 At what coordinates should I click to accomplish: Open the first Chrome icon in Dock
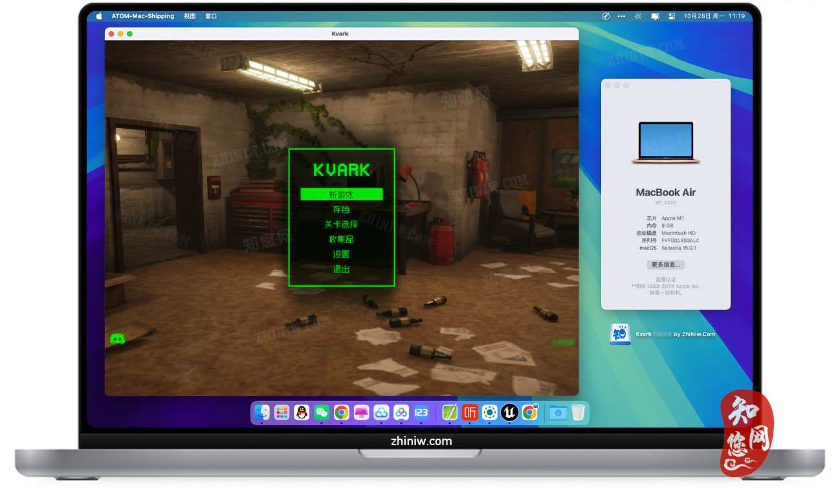coord(342,412)
